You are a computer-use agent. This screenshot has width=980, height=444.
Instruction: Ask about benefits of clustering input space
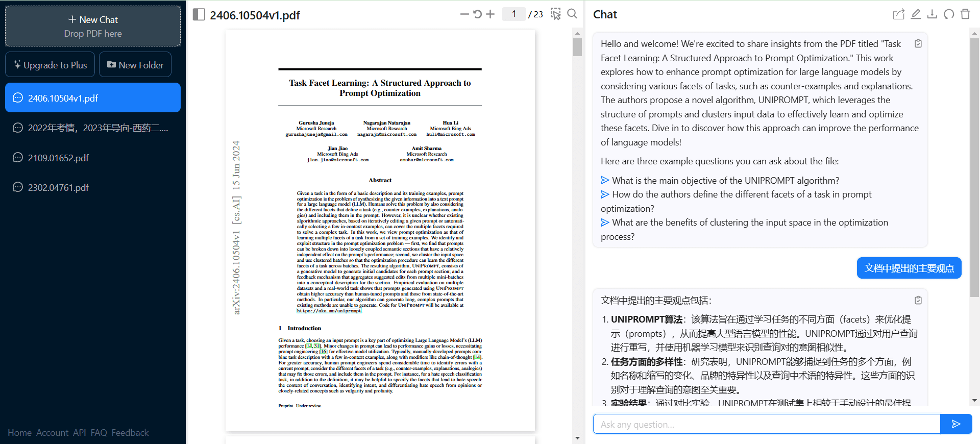[x=744, y=229]
